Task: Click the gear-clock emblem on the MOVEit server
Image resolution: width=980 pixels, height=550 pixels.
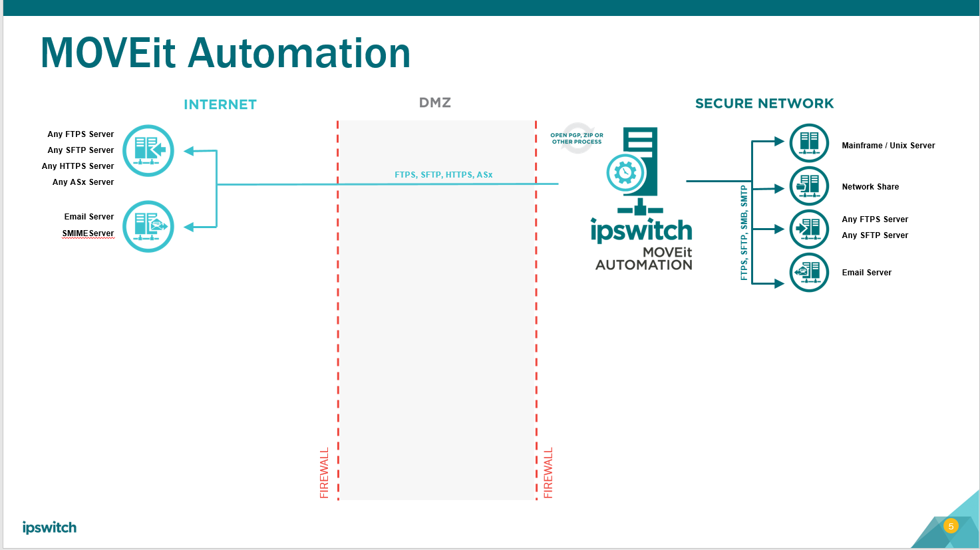Action: point(625,172)
